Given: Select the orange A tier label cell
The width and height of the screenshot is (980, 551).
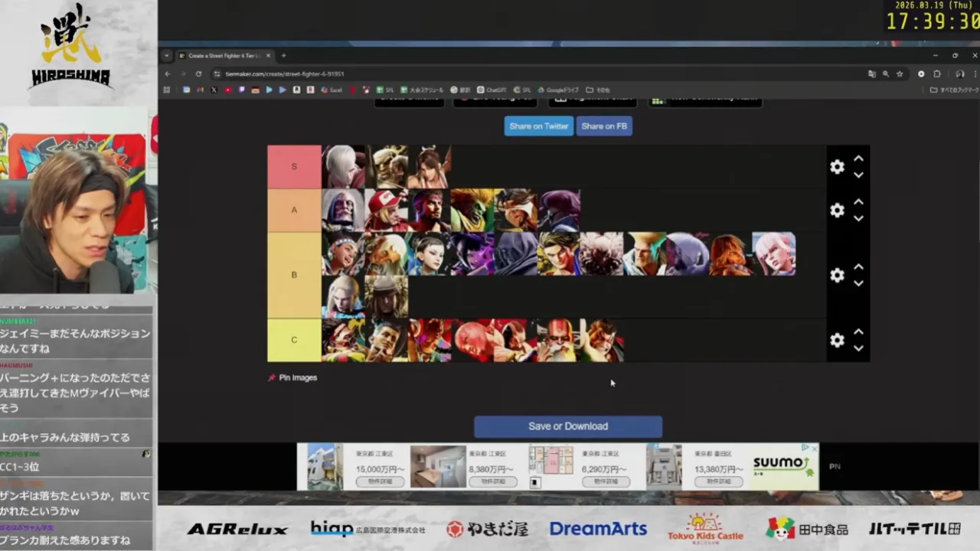Looking at the screenshot, I should [x=294, y=210].
